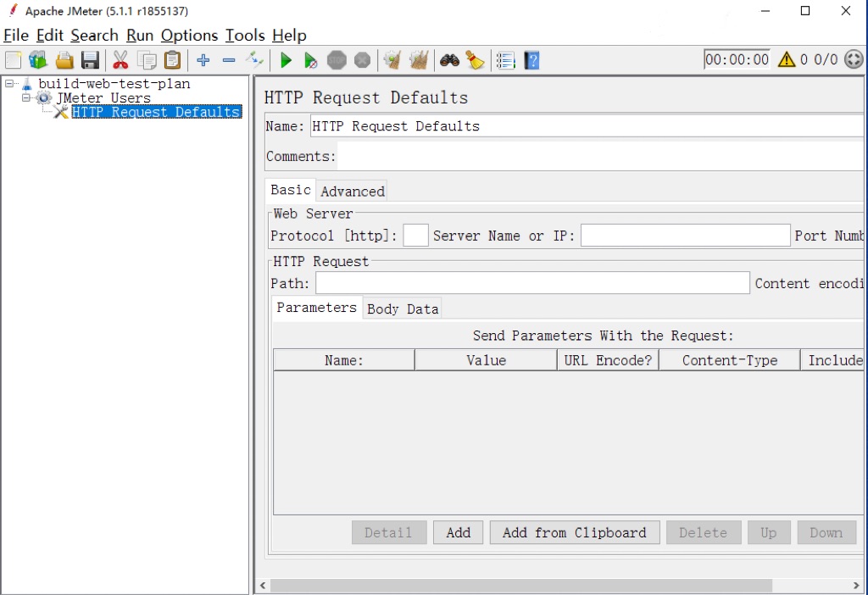Open the Tools menu
The image size is (868, 595).
click(x=245, y=36)
